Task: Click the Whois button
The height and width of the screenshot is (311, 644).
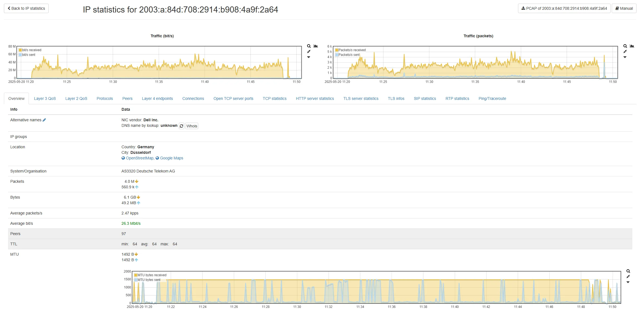Action: (192, 126)
